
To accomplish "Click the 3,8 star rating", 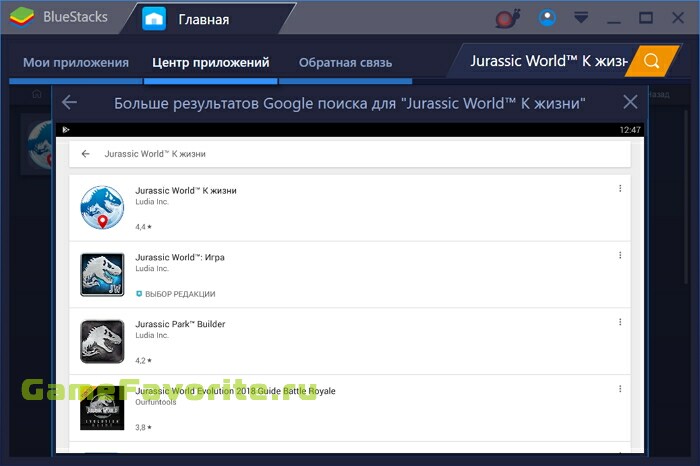I will tap(143, 428).
